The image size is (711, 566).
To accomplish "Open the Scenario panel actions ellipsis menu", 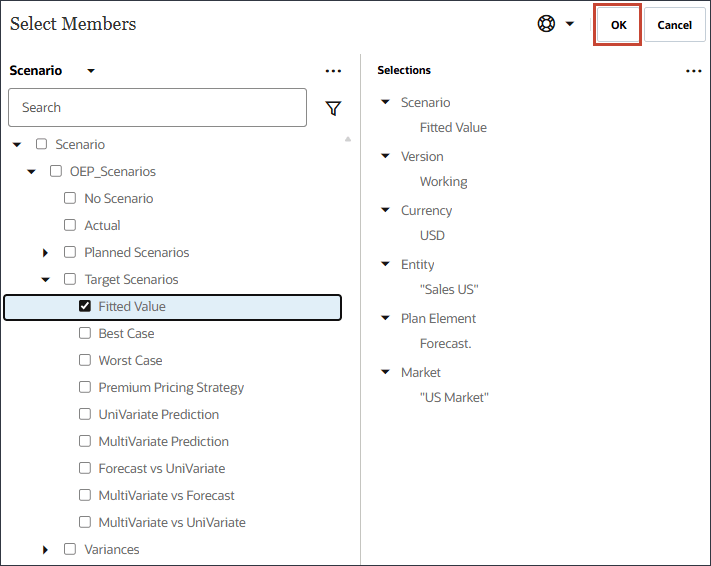I will (334, 71).
